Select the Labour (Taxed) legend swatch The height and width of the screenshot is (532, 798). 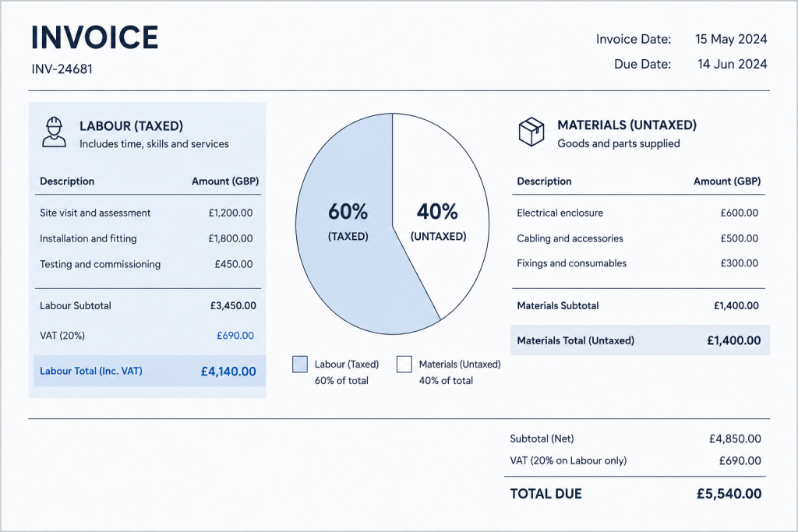tap(300, 365)
